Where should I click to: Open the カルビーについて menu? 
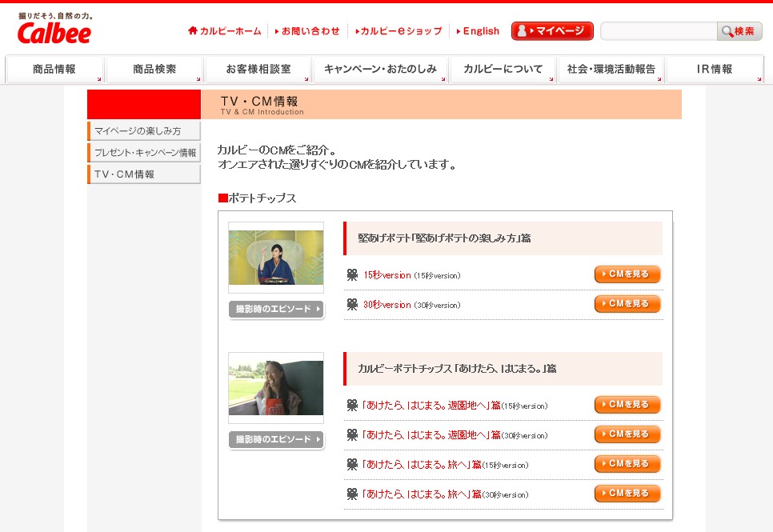point(503,69)
